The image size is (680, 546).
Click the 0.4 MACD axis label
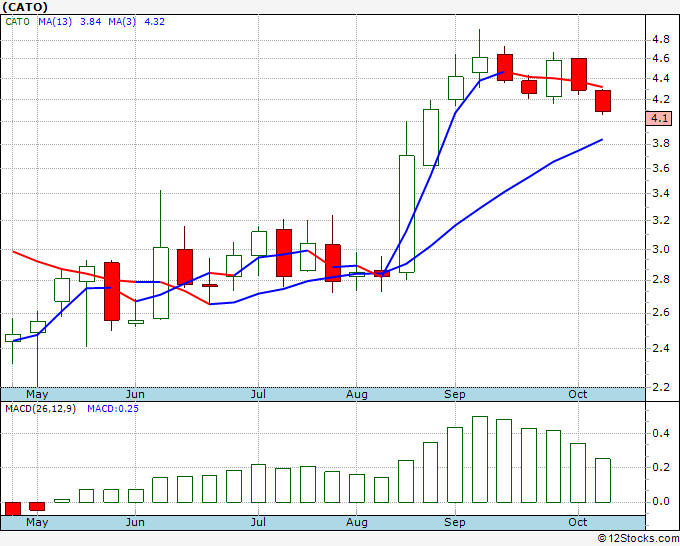point(661,433)
